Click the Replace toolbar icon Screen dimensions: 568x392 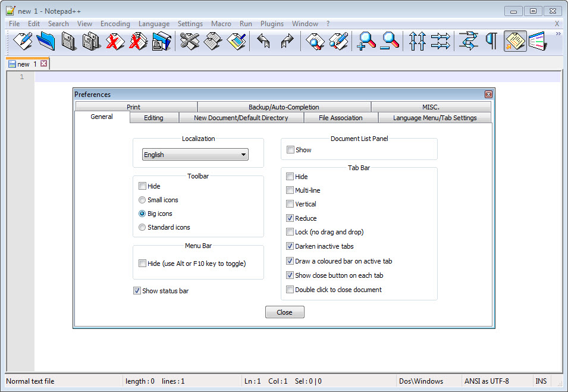coord(338,41)
